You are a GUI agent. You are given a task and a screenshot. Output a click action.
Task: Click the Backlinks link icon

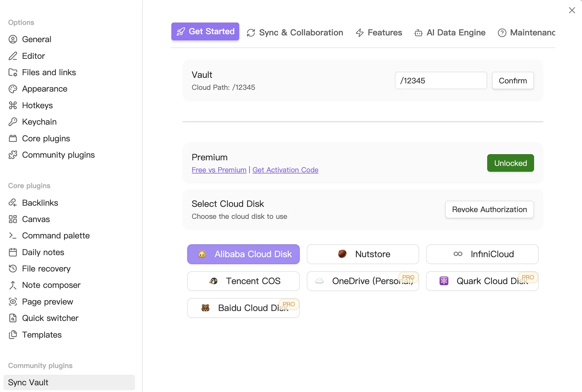13,202
